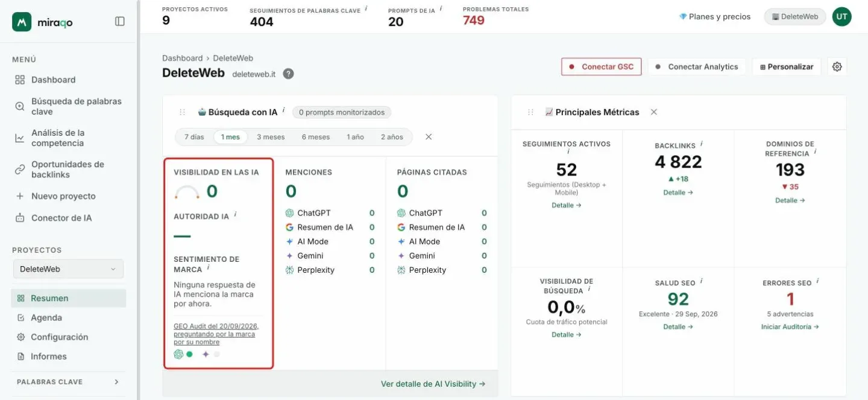
Task: Collapse the sidebar with panel toggle icon
Action: click(120, 21)
